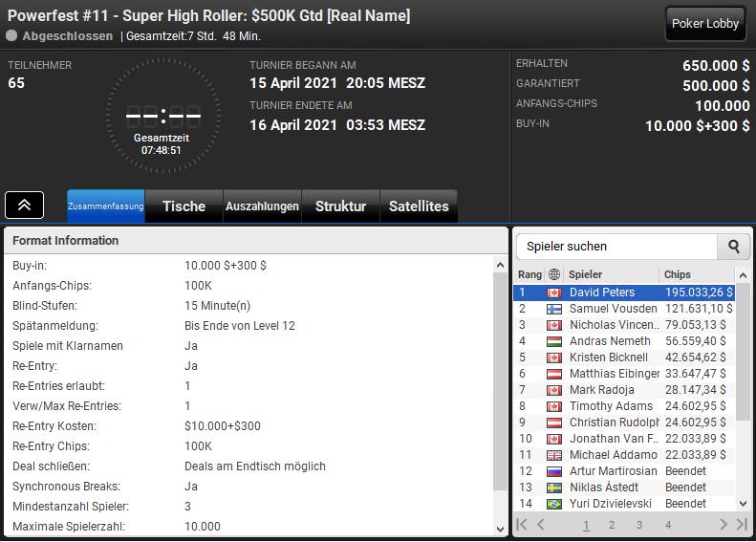Select the Artur Martirosian row
This screenshot has width=756, height=542.
[624, 471]
